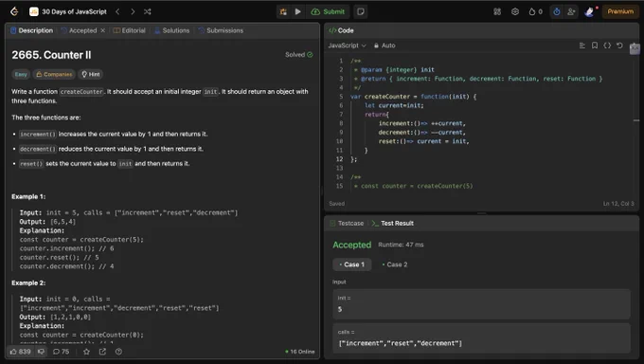Select the Test Result tab

(x=393, y=223)
